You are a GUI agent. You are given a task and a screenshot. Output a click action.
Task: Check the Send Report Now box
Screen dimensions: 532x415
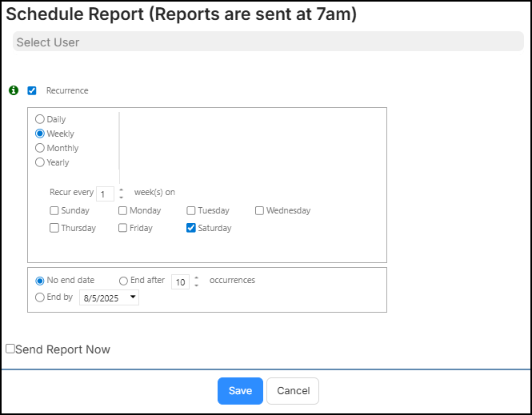coord(10,349)
